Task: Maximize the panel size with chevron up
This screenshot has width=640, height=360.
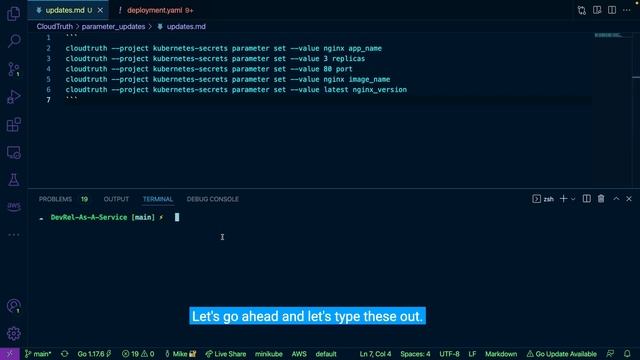Action: [x=616, y=199]
